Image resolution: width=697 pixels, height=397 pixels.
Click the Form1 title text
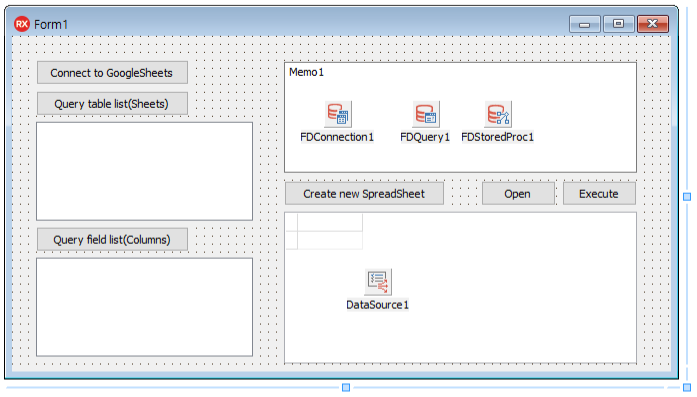tap(51, 24)
